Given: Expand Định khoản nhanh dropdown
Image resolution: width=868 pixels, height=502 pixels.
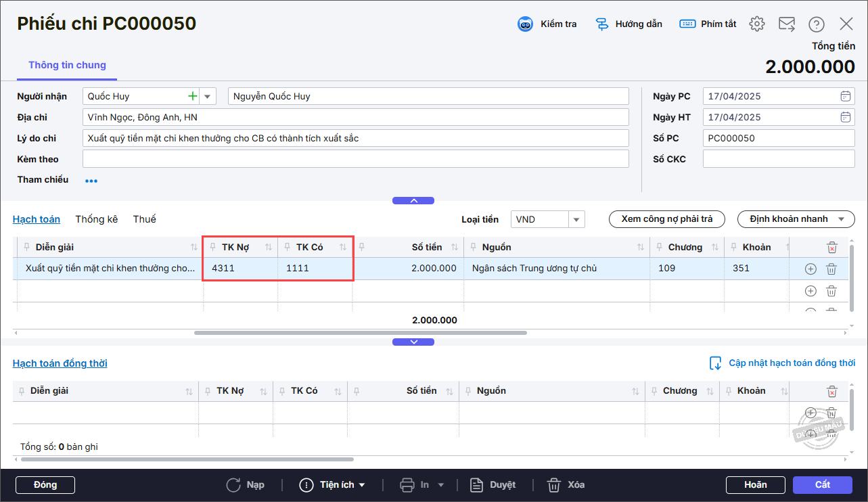Looking at the screenshot, I should (x=841, y=219).
